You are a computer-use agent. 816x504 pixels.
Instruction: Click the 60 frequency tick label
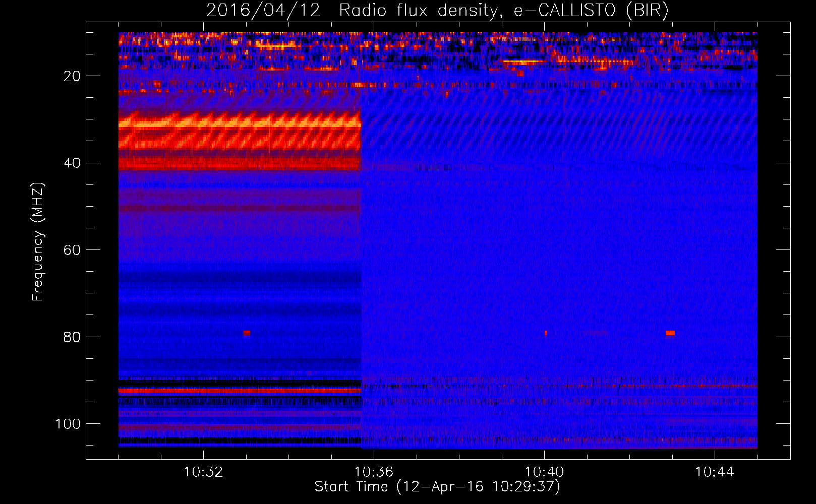72,250
